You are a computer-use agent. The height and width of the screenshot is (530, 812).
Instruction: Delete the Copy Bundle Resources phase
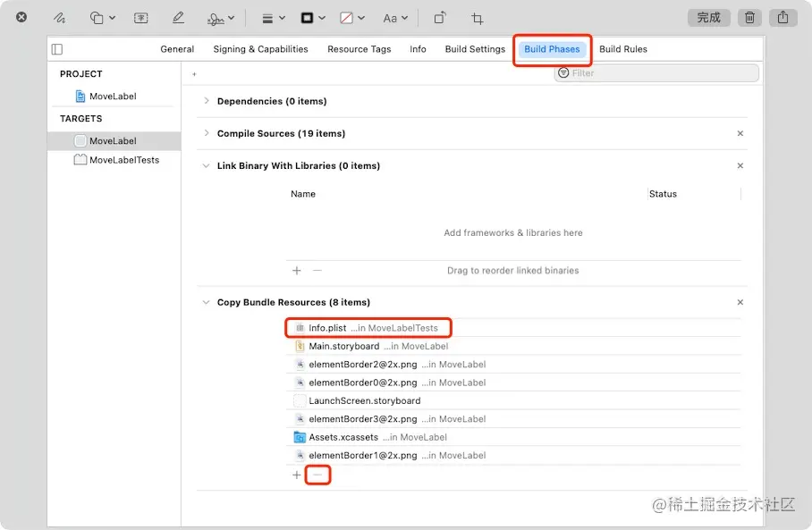(x=740, y=302)
